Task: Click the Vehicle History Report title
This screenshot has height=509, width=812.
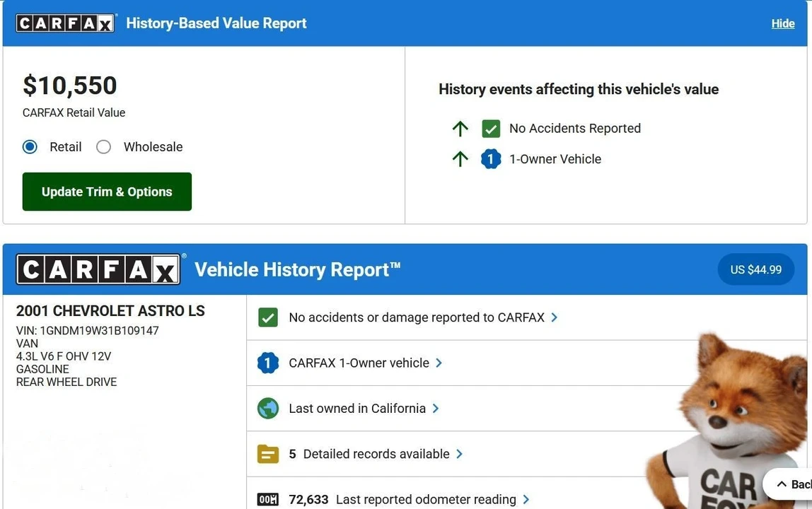Action: click(x=298, y=270)
